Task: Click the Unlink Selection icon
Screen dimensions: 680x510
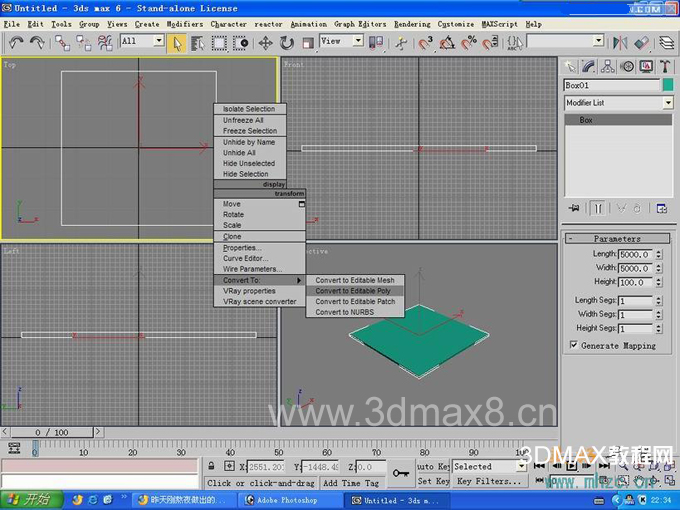Action: point(84,43)
